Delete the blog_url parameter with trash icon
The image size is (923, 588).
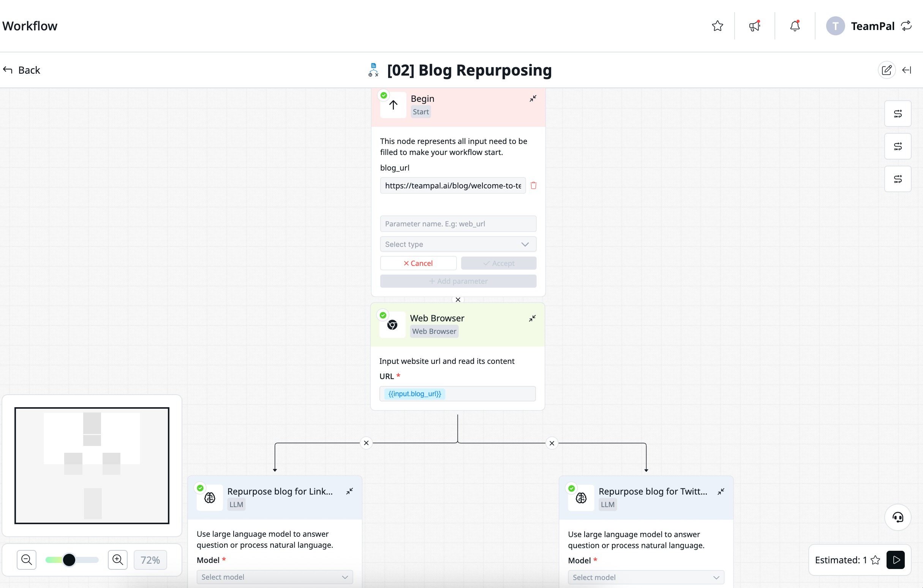click(x=533, y=185)
